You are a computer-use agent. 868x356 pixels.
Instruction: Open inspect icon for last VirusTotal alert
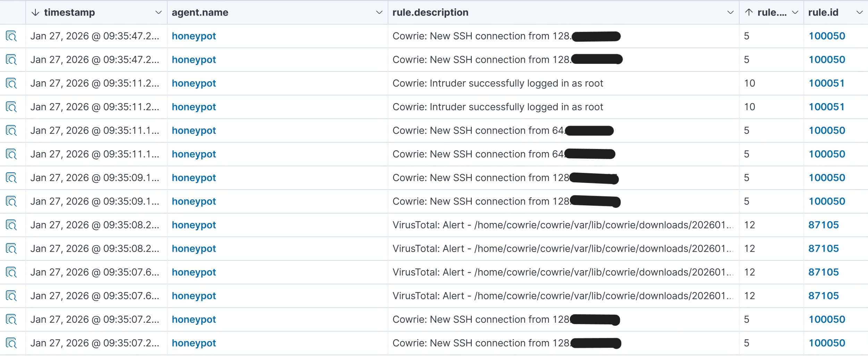pyautogui.click(x=11, y=296)
